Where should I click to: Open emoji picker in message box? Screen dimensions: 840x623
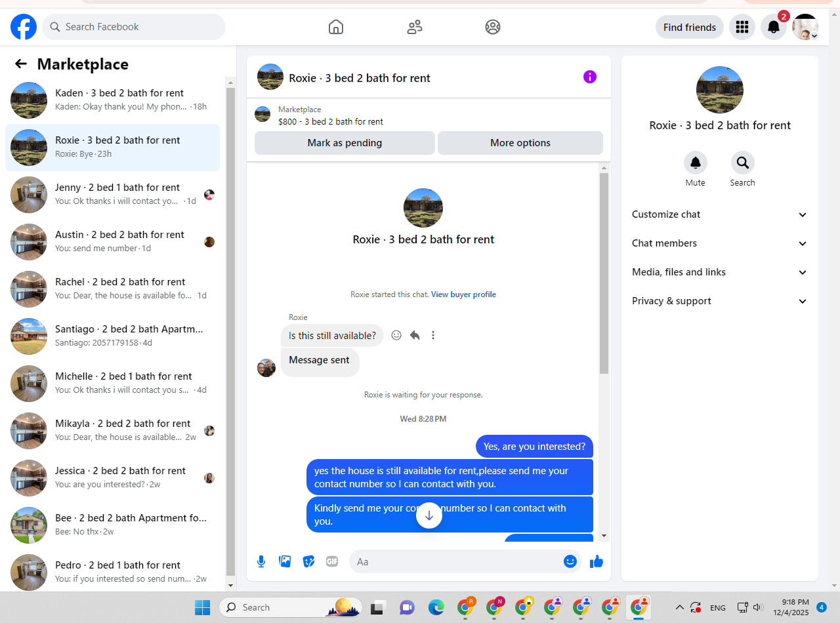point(570,561)
